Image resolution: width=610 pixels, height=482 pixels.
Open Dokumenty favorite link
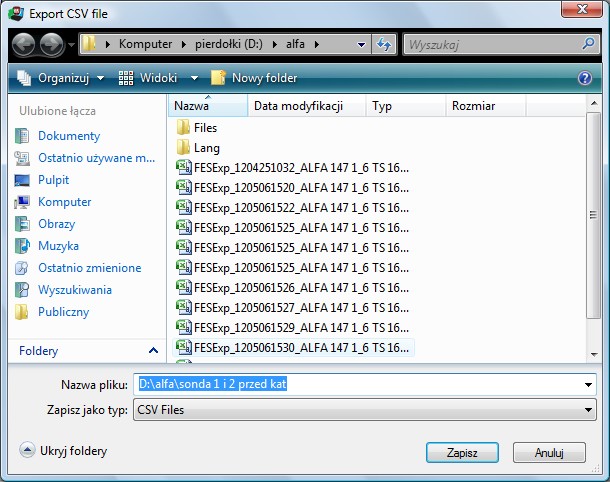coord(57,136)
